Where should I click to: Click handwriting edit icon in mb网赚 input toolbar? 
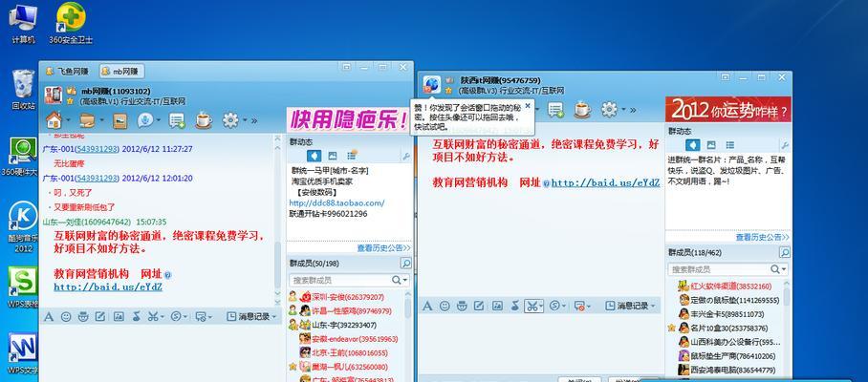click(100, 317)
